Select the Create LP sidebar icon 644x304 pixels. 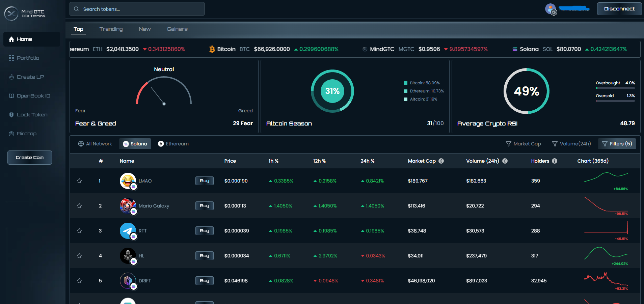pyautogui.click(x=12, y=77)
